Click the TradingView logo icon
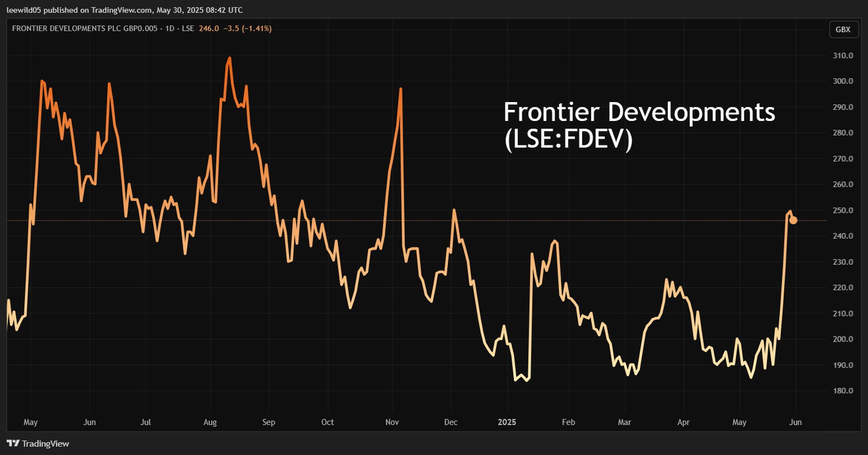 pos(13,443)
